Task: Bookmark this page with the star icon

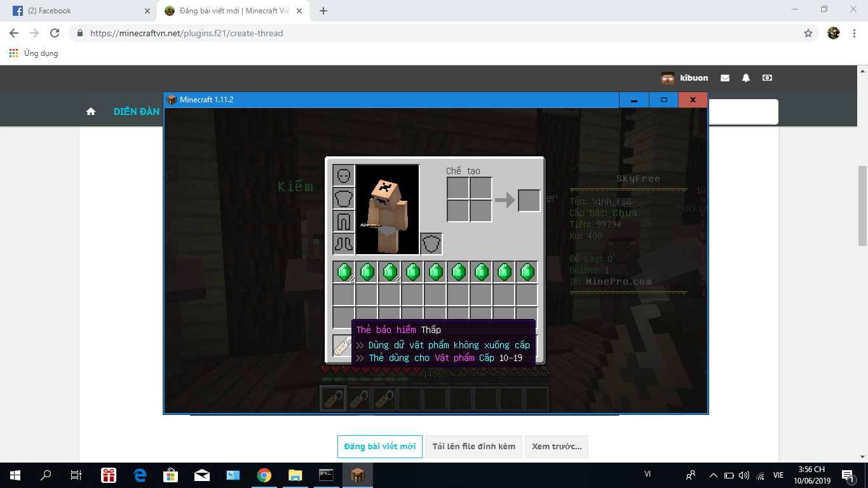Action: pyautogui.click(x=808, y=33)
